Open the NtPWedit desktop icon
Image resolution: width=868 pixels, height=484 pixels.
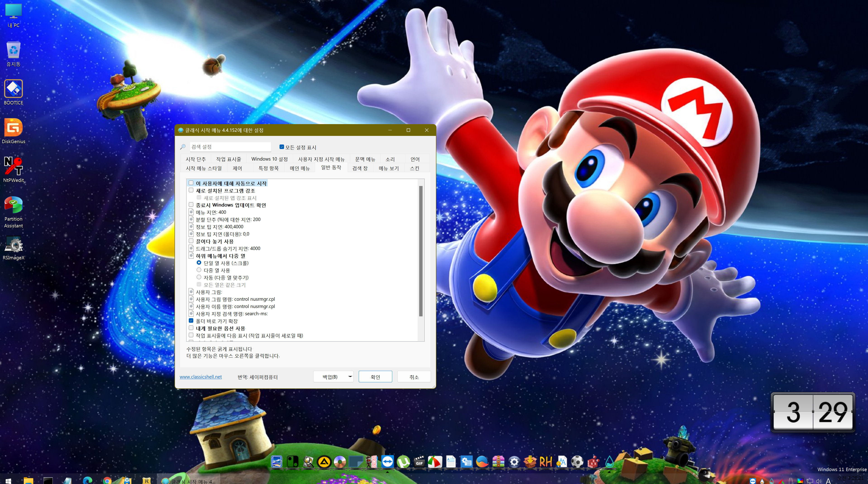[x=14, y=170]
